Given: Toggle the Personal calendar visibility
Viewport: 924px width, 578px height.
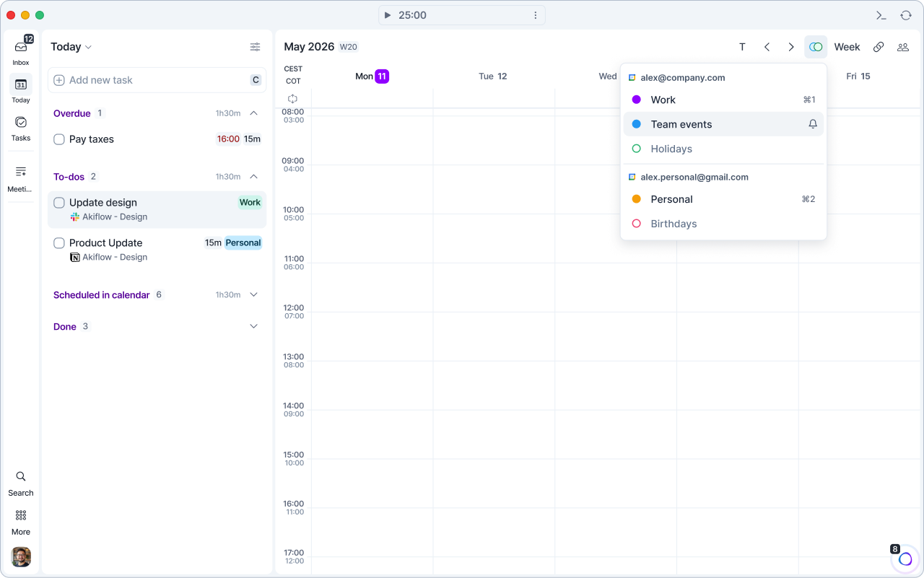Looking at the screenshot, I should (636, 199).
